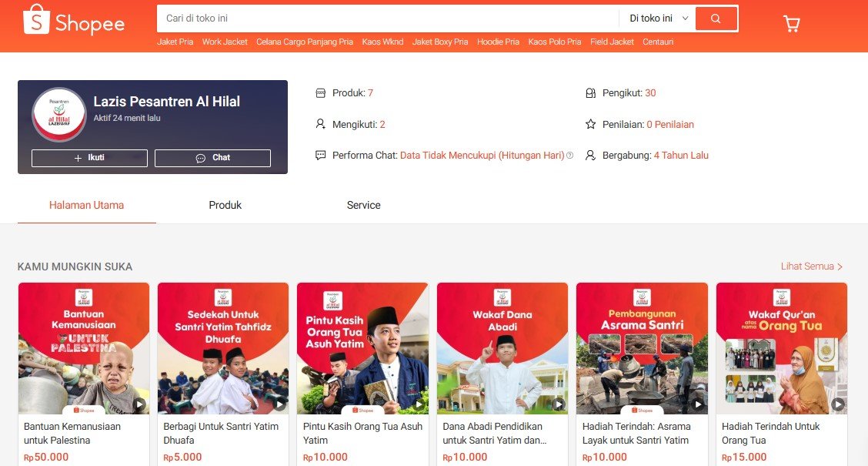
Task: Expand the 'Di toko ini' search scope dropdown
Action: [659, 18]
